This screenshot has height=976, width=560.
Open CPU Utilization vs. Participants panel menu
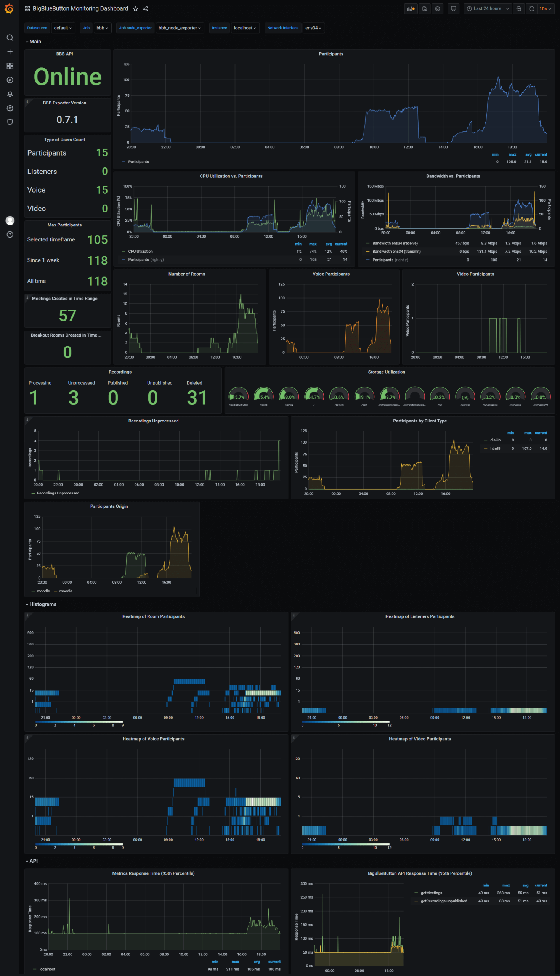(x=231, y=176)
